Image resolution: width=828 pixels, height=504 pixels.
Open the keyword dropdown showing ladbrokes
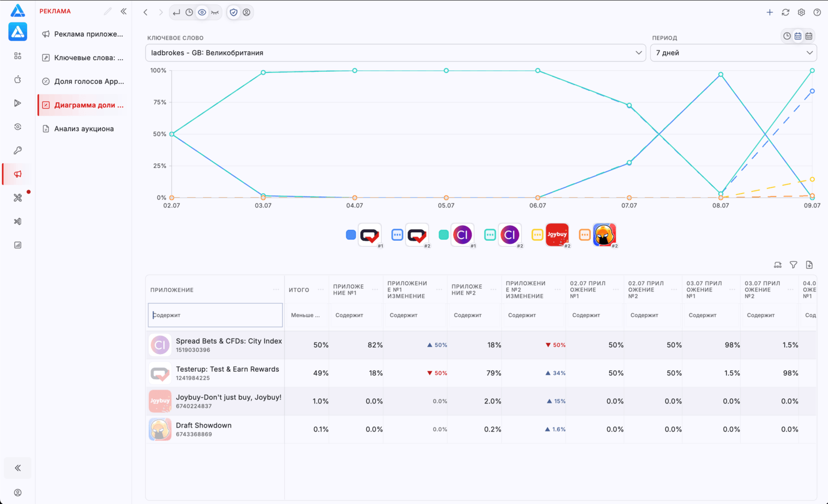[396, 53]
